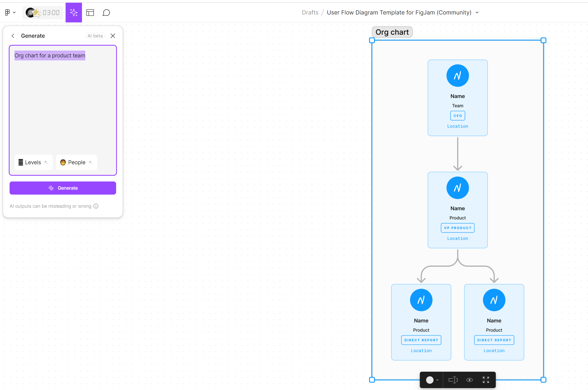588x390 pixels.
Task: Open the templates layout icon
Action: click(90, 13)
